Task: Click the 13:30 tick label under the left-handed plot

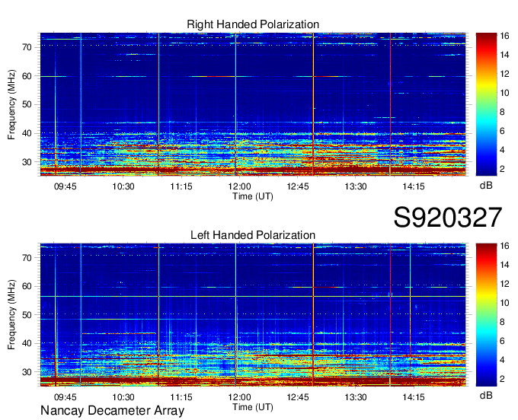Action: coord(356,397)
